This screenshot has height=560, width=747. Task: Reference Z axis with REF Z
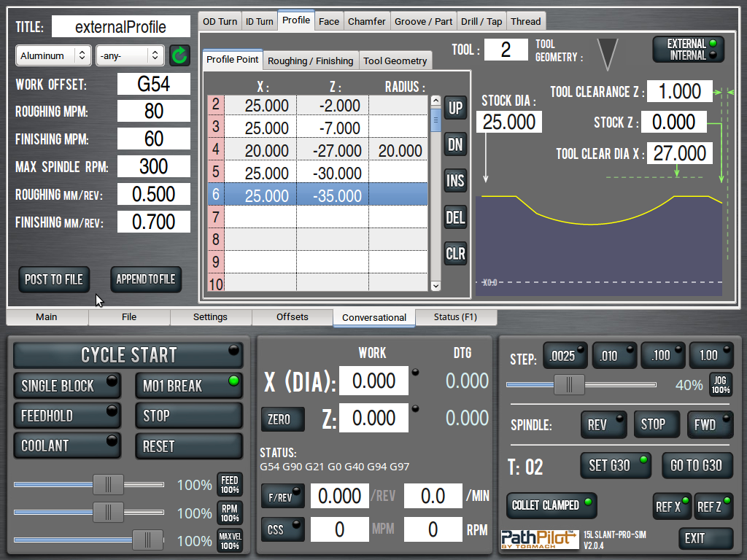click(713, 507)
